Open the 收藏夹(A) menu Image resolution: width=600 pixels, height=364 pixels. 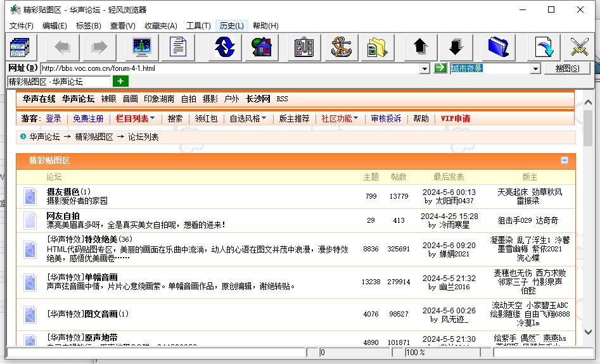pyautogui.click(x=161, y=26)
